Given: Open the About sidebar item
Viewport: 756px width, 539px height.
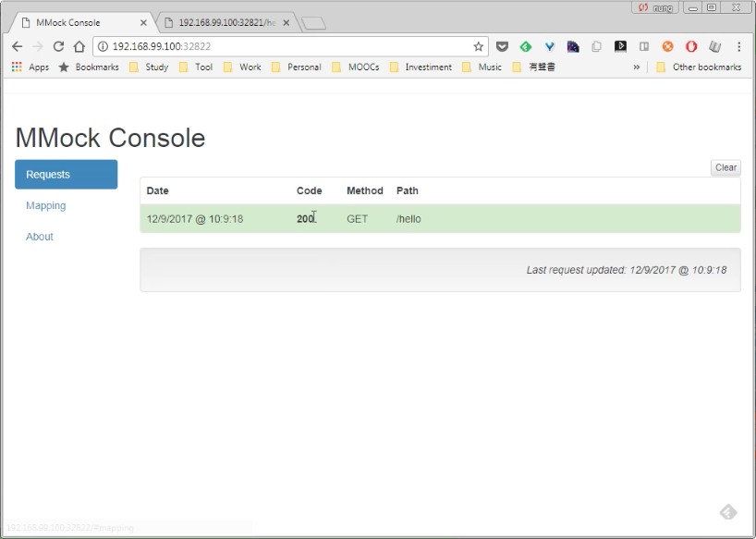Looking at the screenshot, I should pos(40,237).
